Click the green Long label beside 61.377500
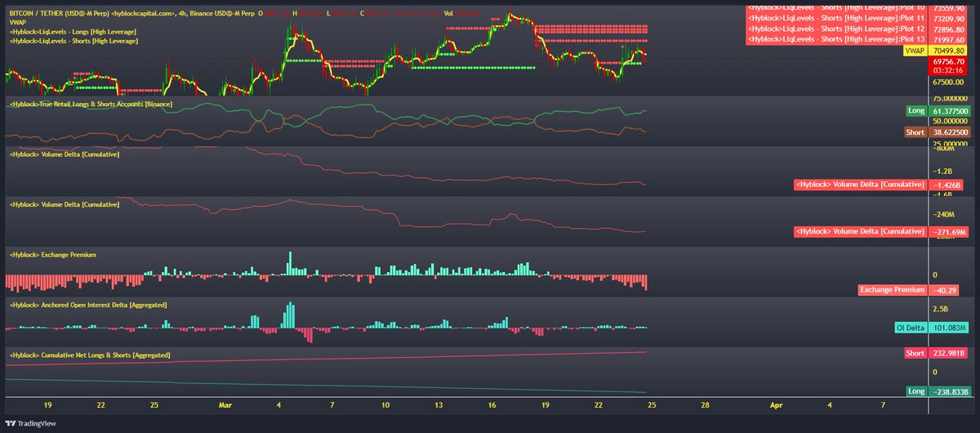The image size is (980, 433). (916, 110)
